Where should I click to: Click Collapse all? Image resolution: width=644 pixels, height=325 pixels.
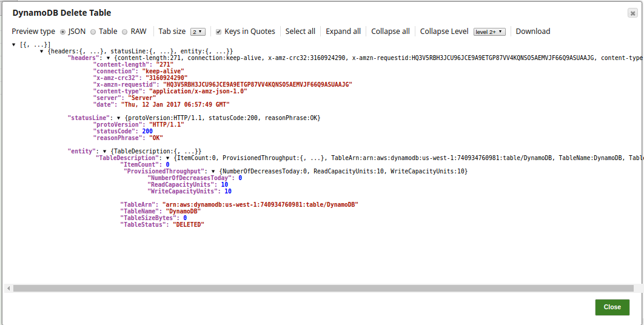tap(390, 31)
